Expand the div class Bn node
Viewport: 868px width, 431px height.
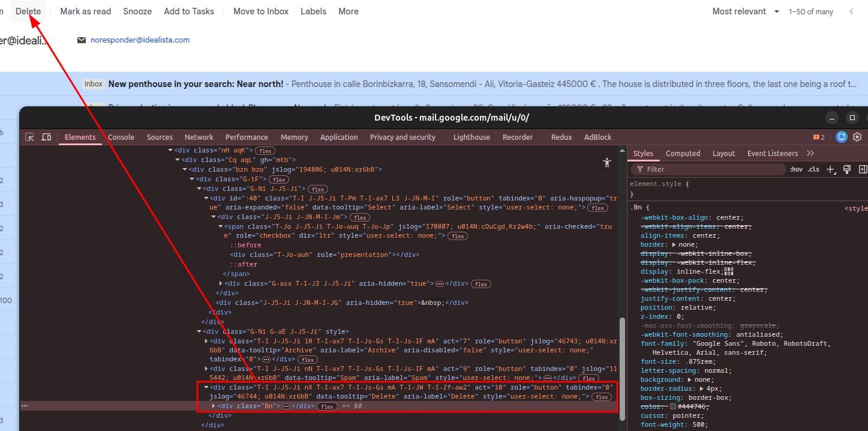pos(214,406)
